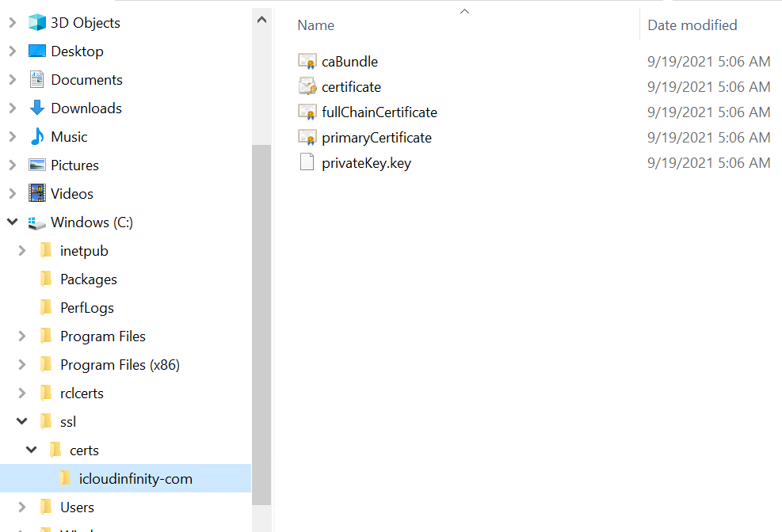Select the certificate file name
This screenshot has height=532, width=782.
(x=351, y=86)
